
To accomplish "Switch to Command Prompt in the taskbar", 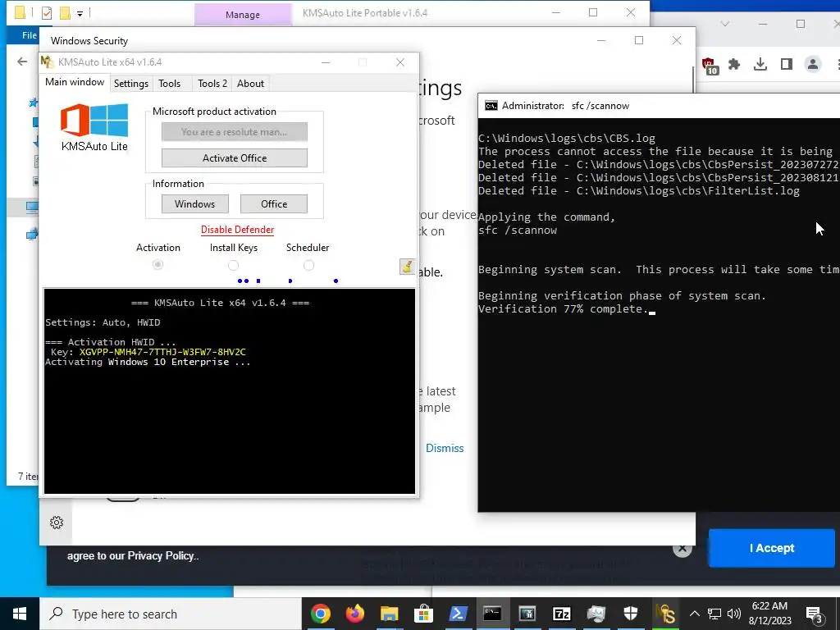I will coord(492,614).
